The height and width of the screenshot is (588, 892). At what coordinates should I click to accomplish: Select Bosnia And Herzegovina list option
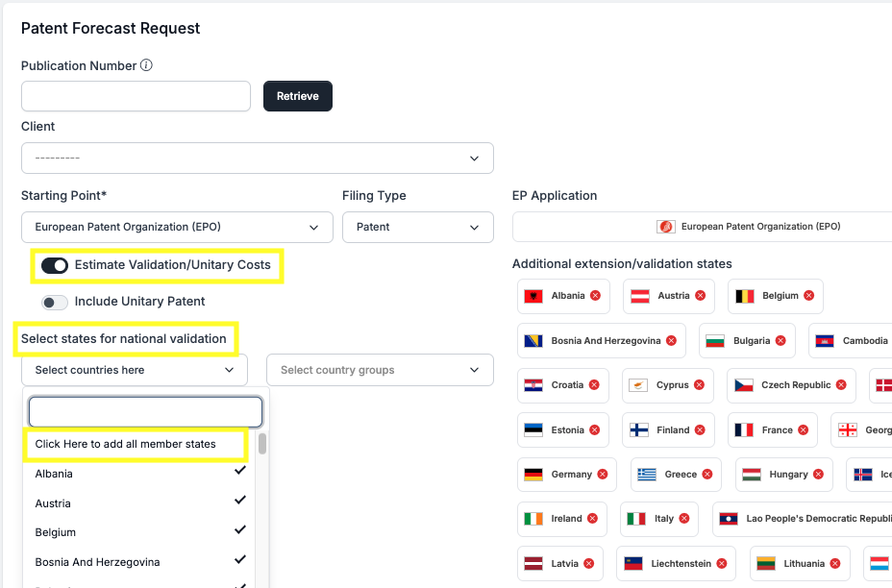click(135, 561)
